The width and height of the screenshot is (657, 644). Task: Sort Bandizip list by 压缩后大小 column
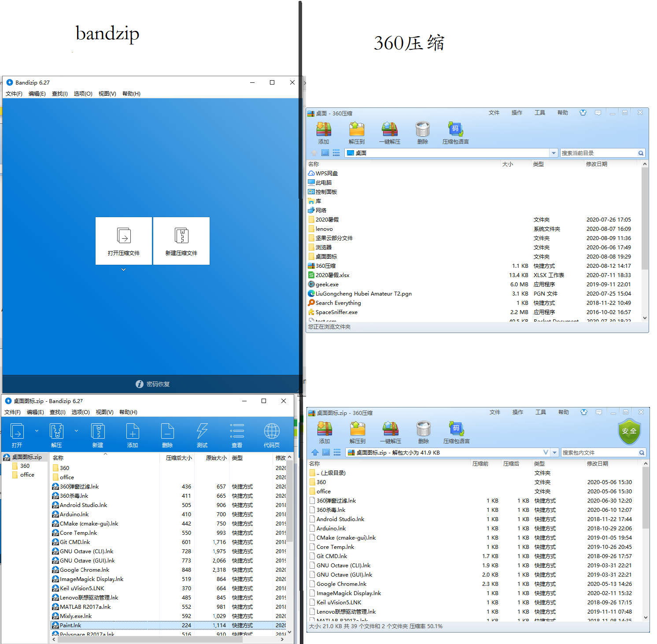(179, 458)
